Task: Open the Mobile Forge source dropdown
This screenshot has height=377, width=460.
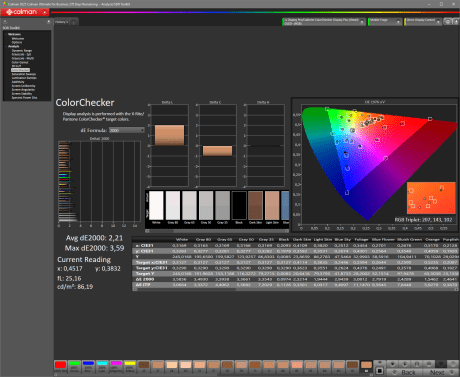Action: (385, 22)
